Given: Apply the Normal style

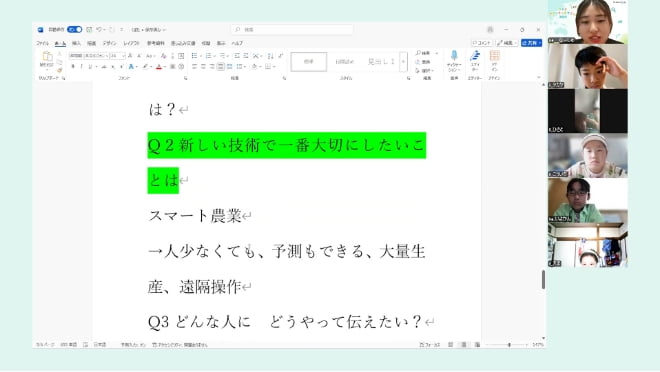Looking at the screenshot, I should (x=309, y=61).
